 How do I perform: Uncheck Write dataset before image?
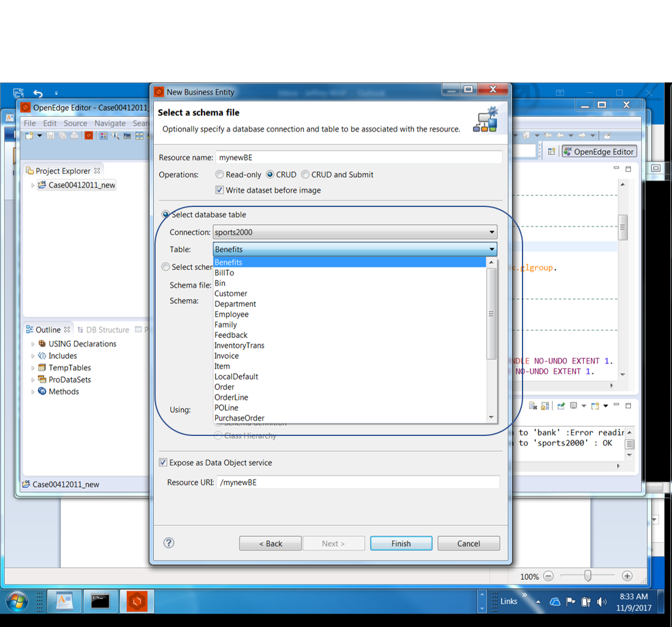219,190
